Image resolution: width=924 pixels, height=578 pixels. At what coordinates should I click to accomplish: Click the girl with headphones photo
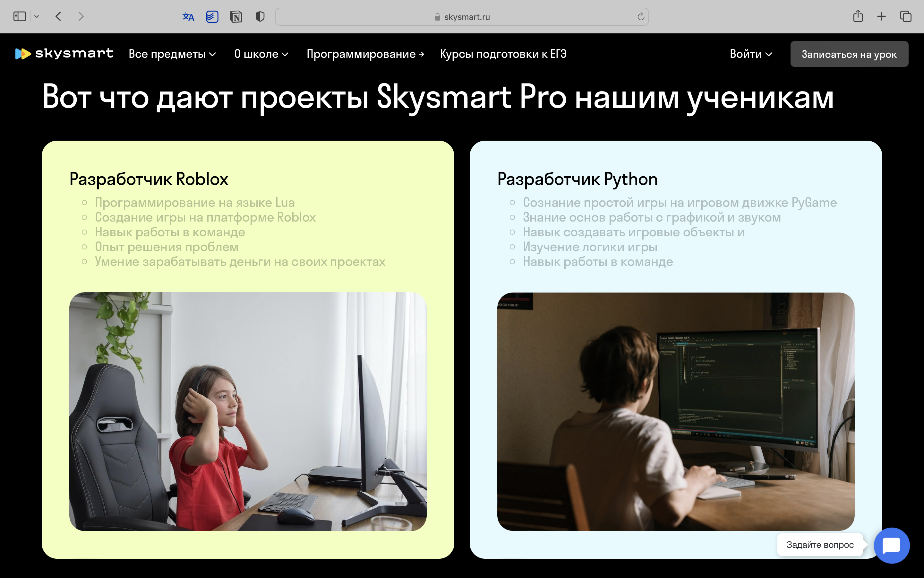coord(248,411)
